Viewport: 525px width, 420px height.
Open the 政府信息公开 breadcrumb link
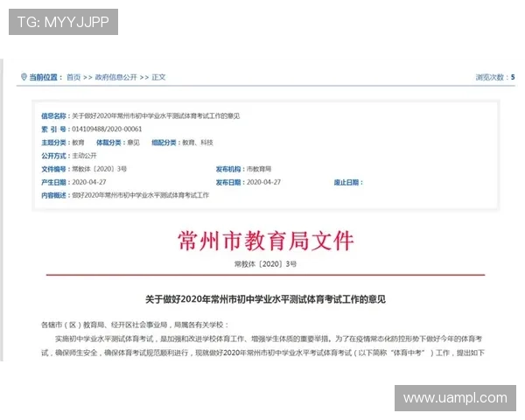tap(115, 77)
